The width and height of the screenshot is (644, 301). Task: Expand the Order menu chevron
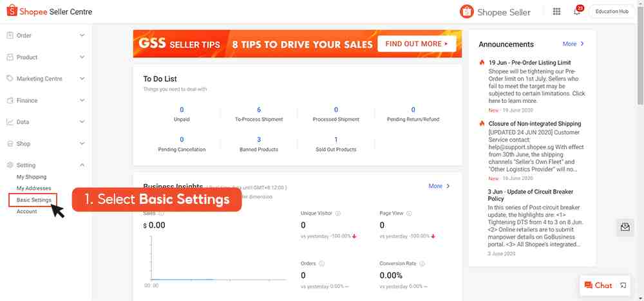pos(82,35)
